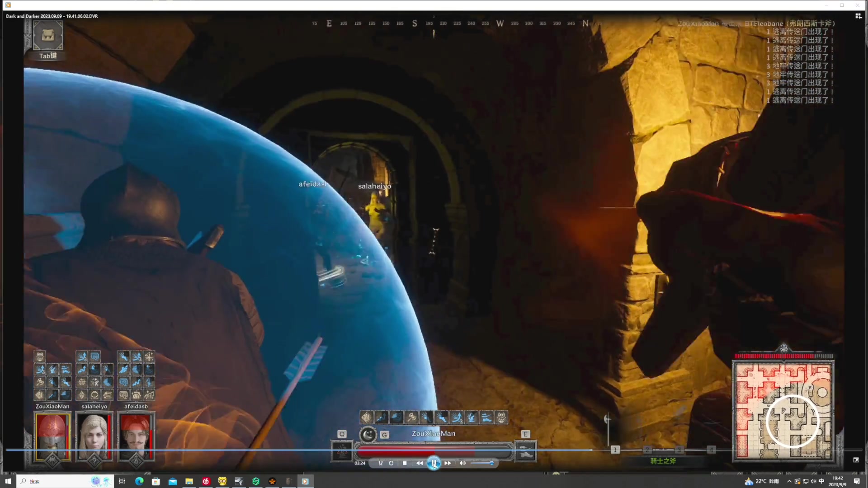This screenshot has width=868, height=488.
Task: Open the system volume tray icon
Action: click(813, 481)
